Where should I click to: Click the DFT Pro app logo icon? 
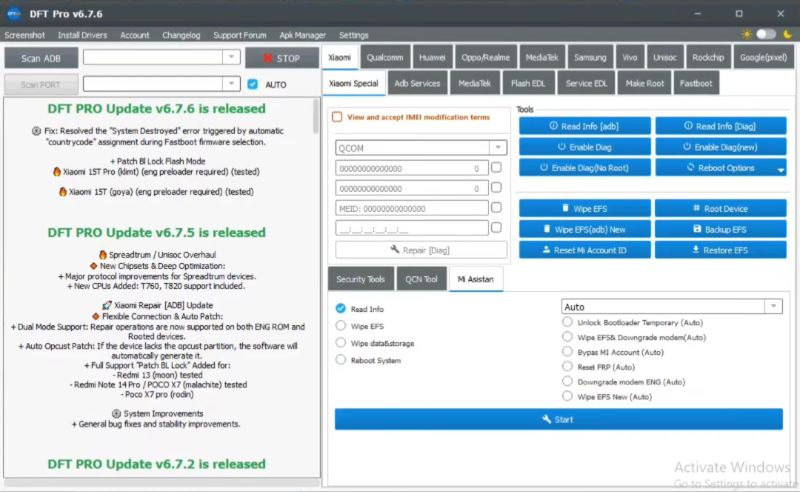point(14,14)
